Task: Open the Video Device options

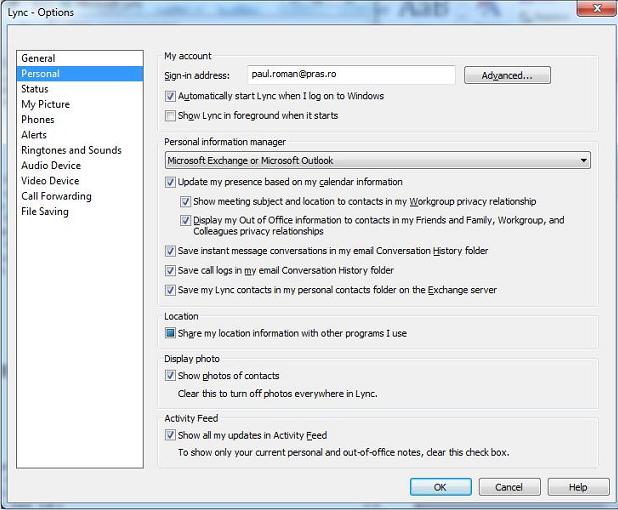Action: (50, 181)
